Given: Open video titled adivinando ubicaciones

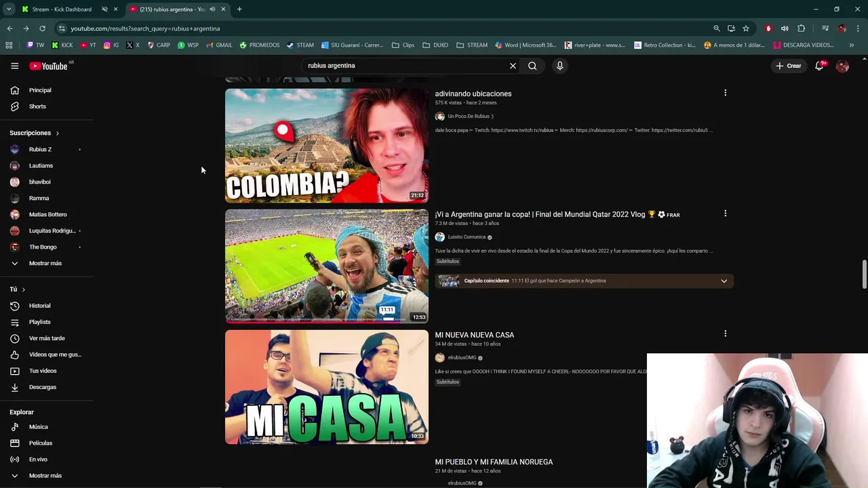Looking at the screenshot, I should [473, 94].
